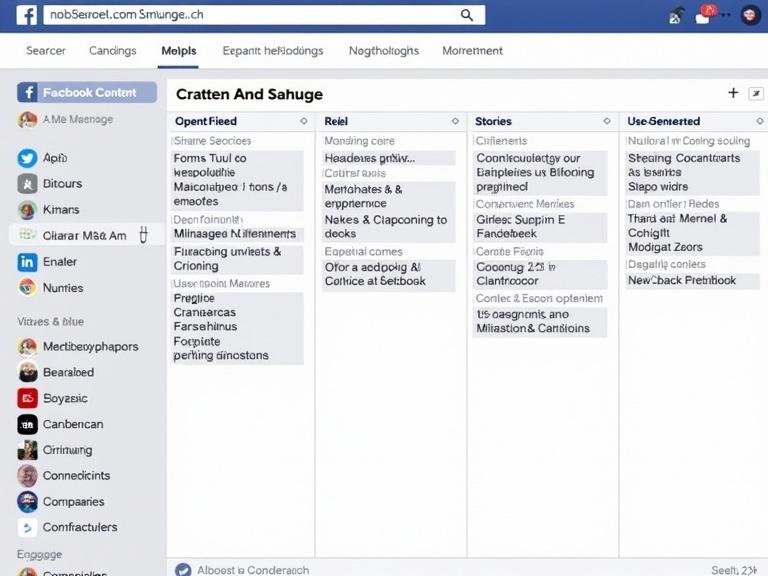768x576 pixels.
Task: Click the Connedicints avatar
Action: pyautogui.click(x=27, y=476)
